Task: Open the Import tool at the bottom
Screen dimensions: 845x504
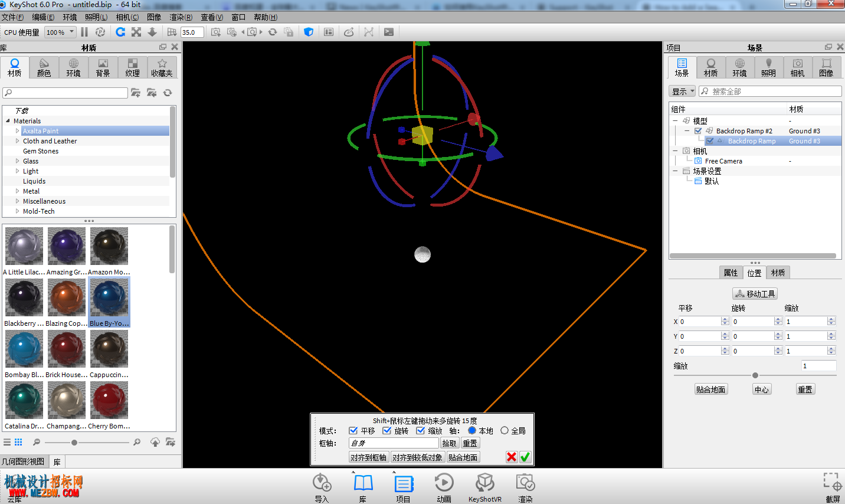Action: pyautogui.click(x=322, y=487)
